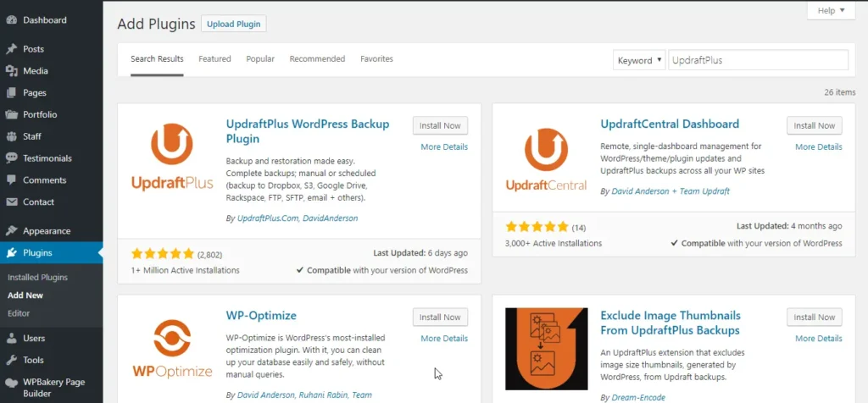Open More Details for WP-Optimize
The height and width of the screenshot is (403, 868).
point(444,339)
